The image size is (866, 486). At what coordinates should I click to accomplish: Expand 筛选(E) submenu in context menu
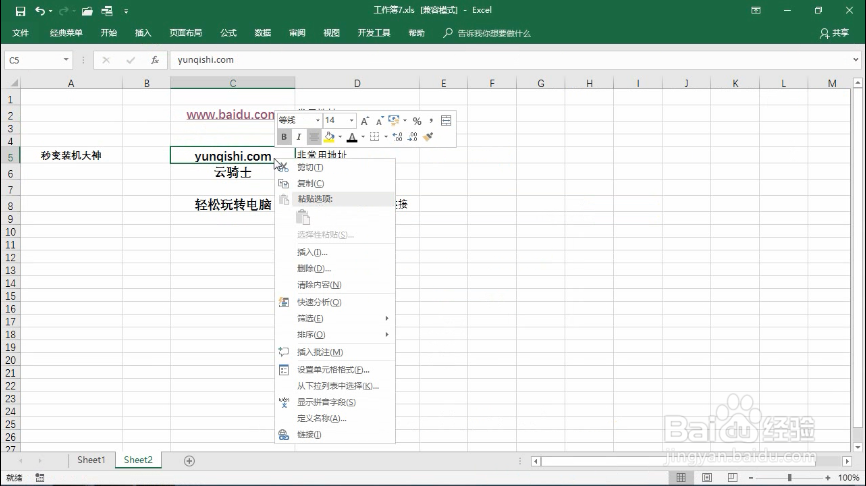pyautogui.click(x=335, y=319)
